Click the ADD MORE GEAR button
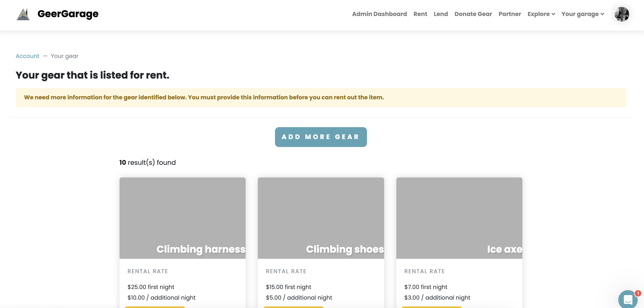Viewport: 644px width, 308px height. [x=321, y=137]
